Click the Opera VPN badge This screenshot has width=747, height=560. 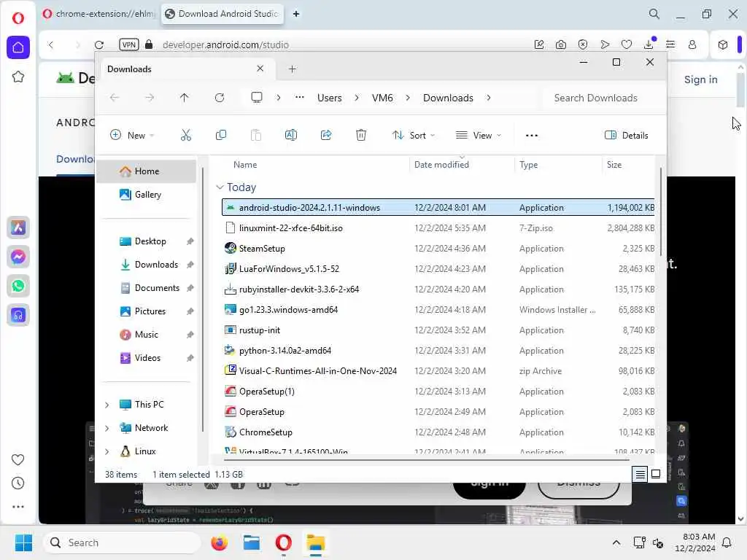(x=128, y=44)
